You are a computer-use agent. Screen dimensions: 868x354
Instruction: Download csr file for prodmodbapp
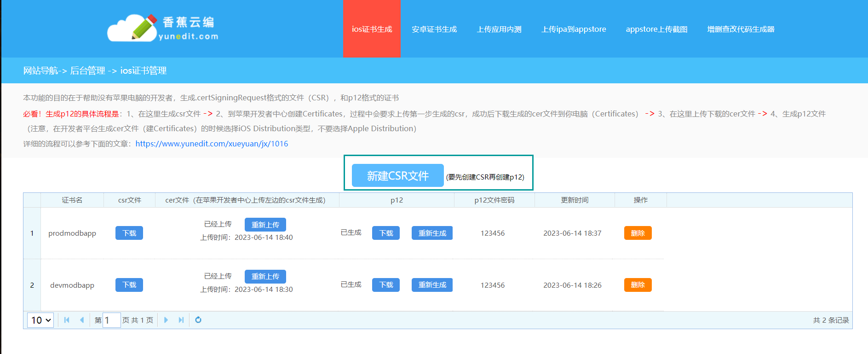click(129, 233)
